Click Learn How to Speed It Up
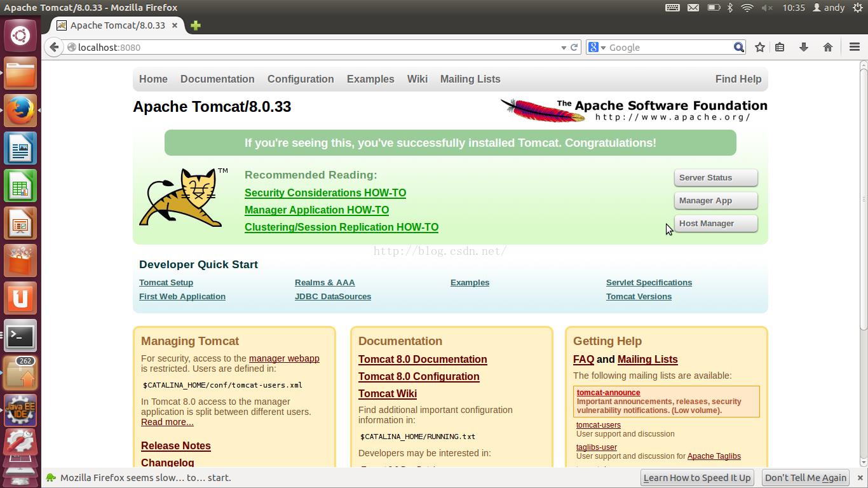The height and width of the screenshot is (488, 868). (x=697, y=478)
